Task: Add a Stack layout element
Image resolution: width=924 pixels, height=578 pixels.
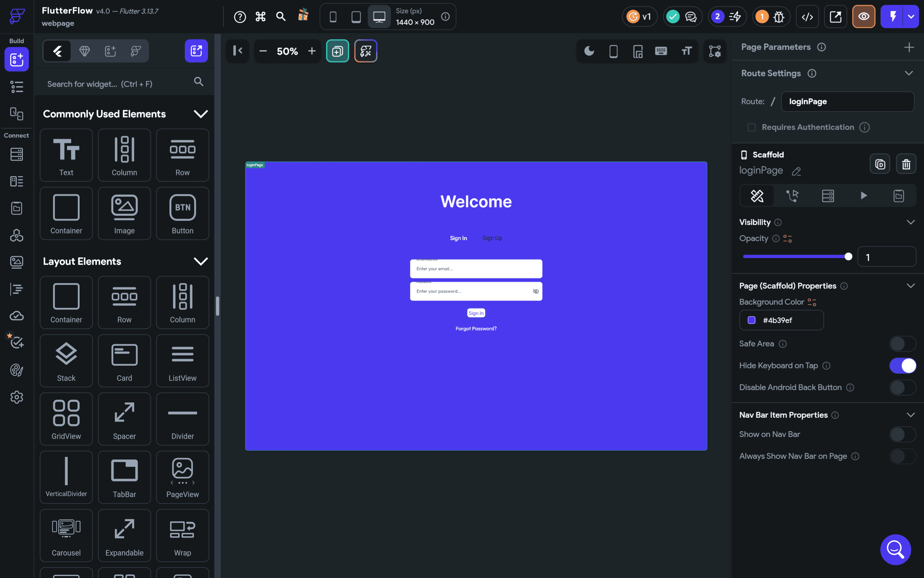Action: coord(66,361)
